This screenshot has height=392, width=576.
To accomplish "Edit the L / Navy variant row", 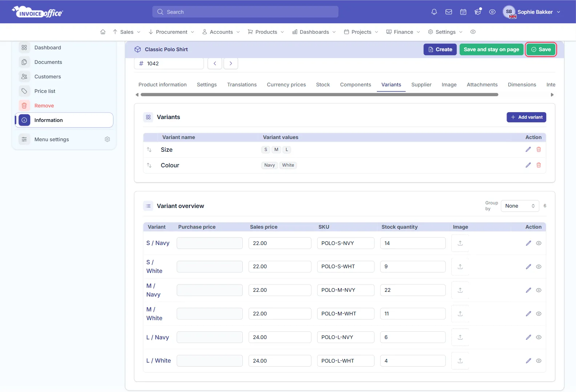I will pos(528,337).
